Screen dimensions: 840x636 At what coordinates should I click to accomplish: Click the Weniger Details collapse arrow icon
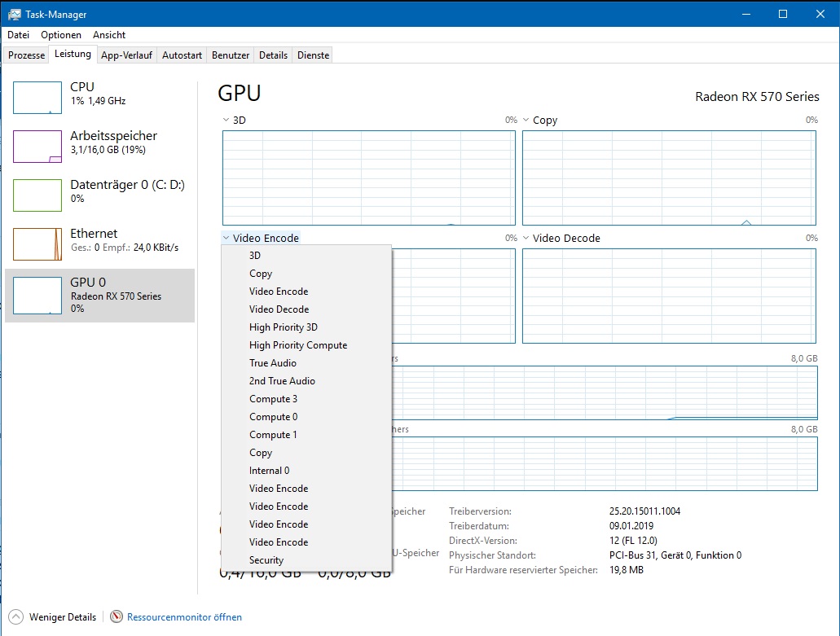pyautogui.click(x=16, y=617)
